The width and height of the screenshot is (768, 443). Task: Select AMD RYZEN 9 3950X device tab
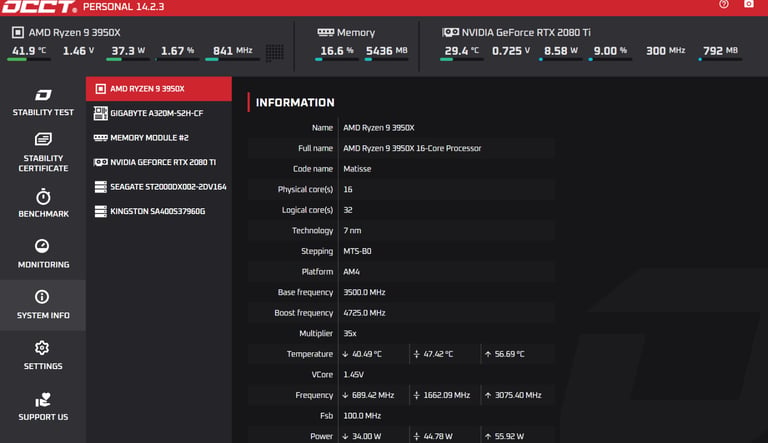(159, 89)
